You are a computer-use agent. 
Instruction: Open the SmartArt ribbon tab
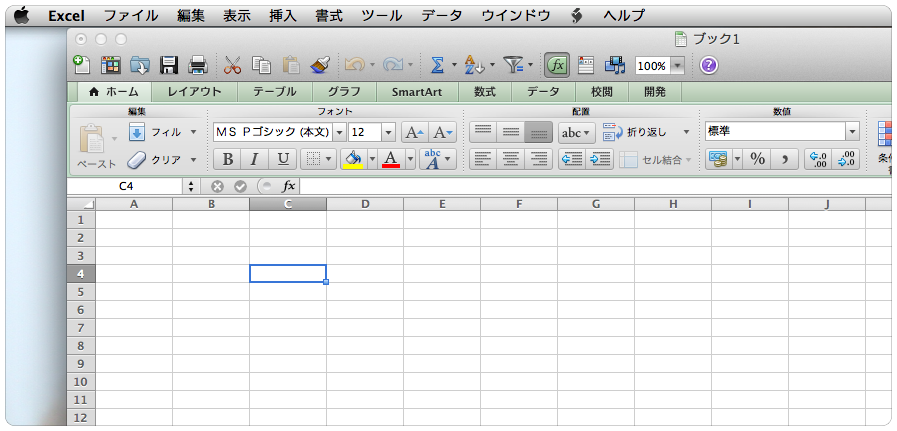[417, 92]
